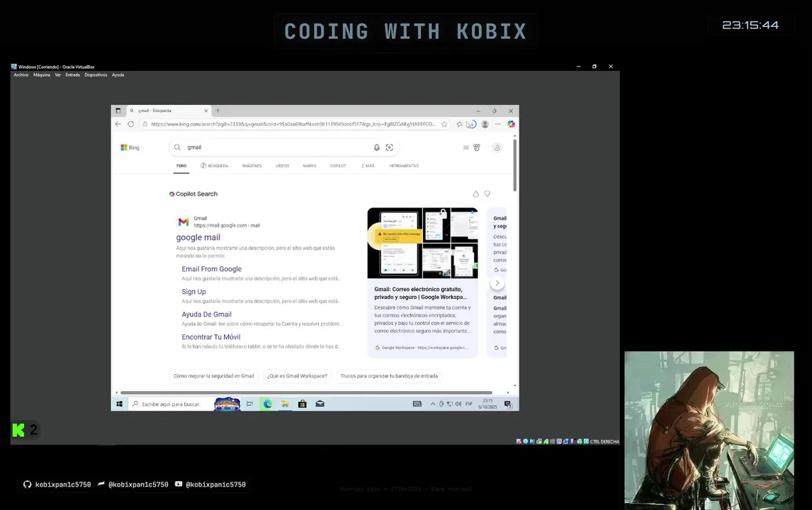Click '¿Qué es Gmail Workspace?' suggestion

pos(298,376)
